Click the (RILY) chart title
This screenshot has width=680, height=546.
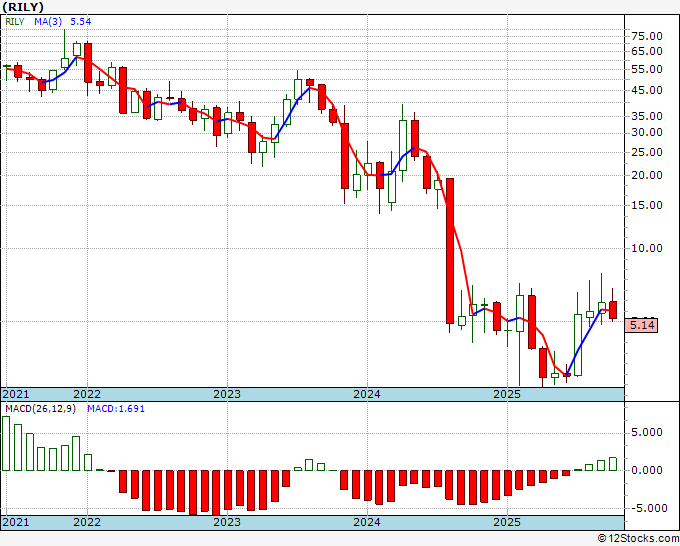pos(23,7)
